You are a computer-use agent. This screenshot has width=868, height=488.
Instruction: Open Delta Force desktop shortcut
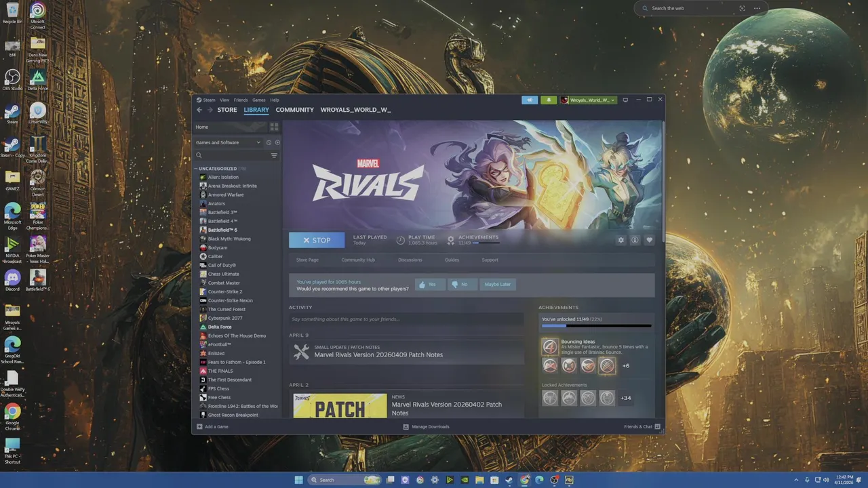click(x=38, y=77)
